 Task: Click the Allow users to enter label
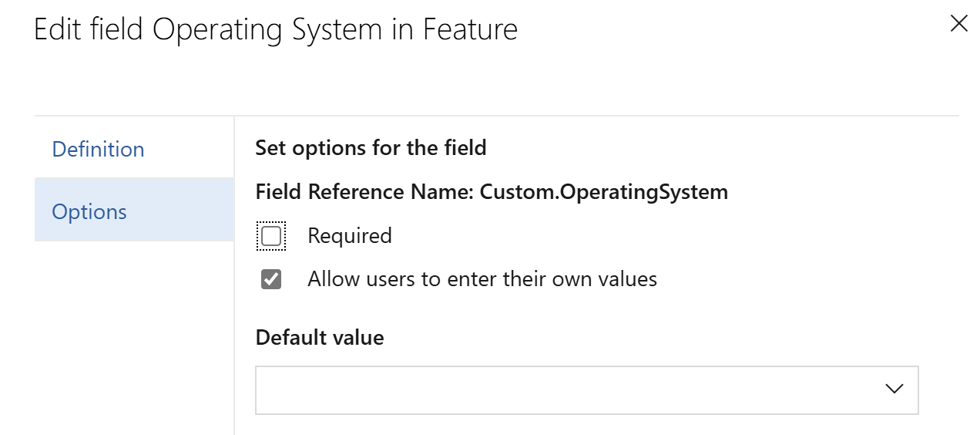482,279
